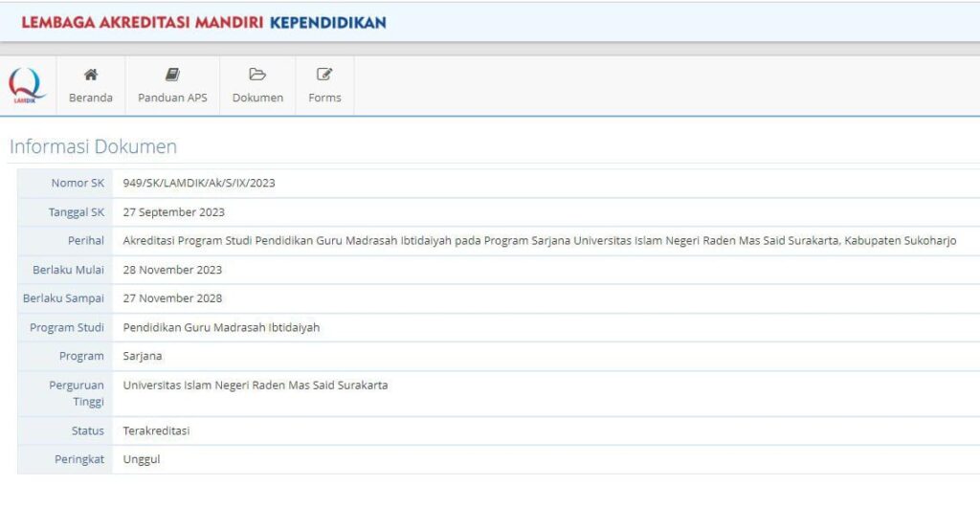Click the Panduan APS book icon
Viewport: 980px width, 507px height.
[x=172, y=75]
